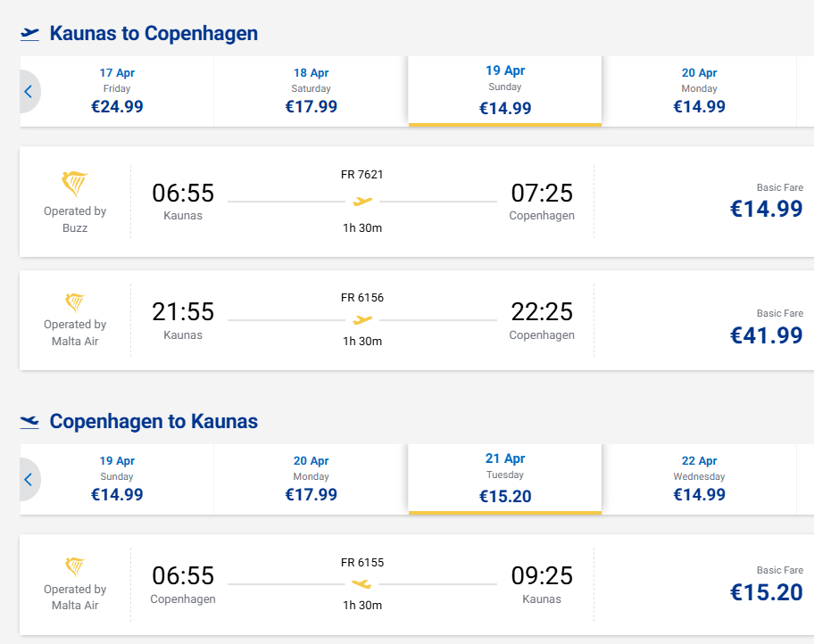This screenshot has height=644, width=814.
Task: Select the 17 Apr Friday outbound date
Action: click(x=117, y=92)
